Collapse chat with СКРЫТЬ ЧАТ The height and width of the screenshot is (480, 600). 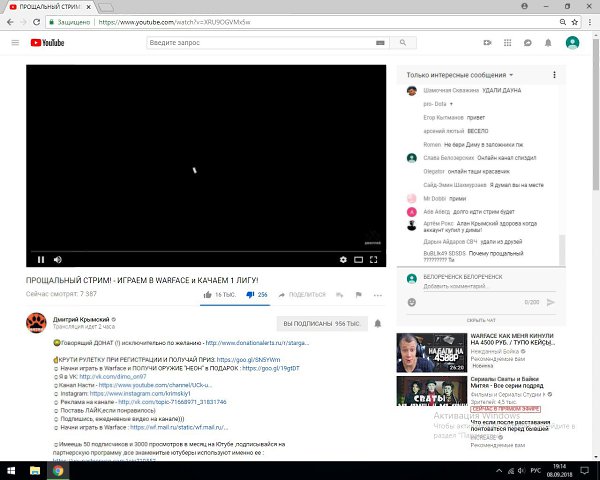click(x=482, y=320)
